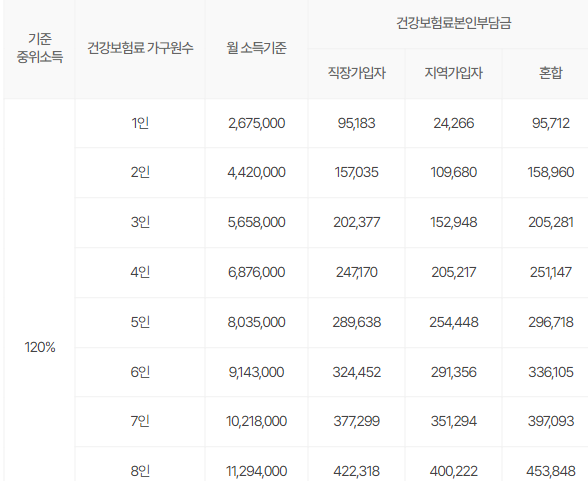The width and height of the screenshot is (588, 481).
Task: Click mixed premium cell 397,093
Action: [551, 421]
